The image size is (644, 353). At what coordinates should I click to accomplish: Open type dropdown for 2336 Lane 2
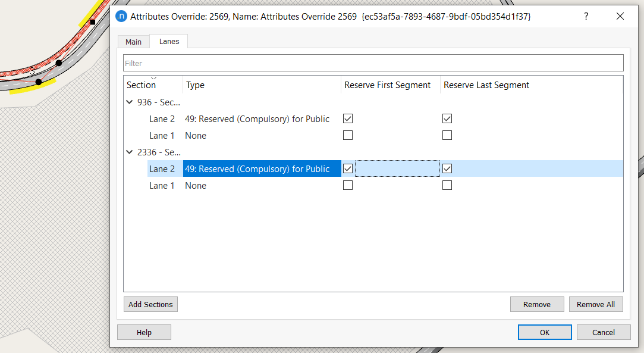click(x=262, y=169)
